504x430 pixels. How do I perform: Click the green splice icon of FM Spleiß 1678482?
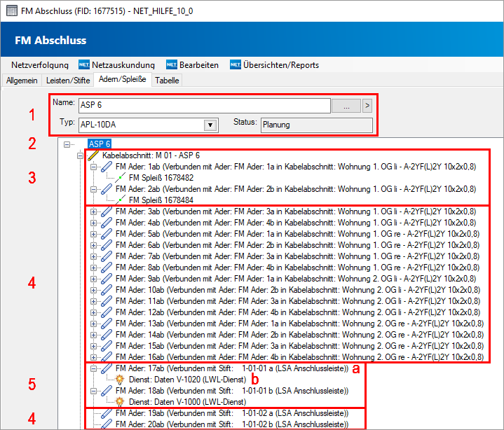122,178
